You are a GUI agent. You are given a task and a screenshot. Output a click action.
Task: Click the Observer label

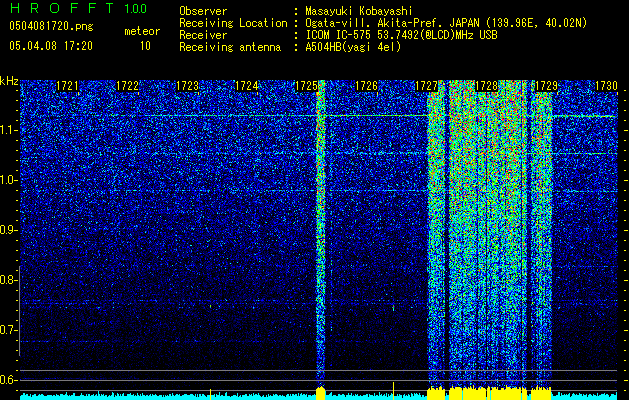coord(203,11)
